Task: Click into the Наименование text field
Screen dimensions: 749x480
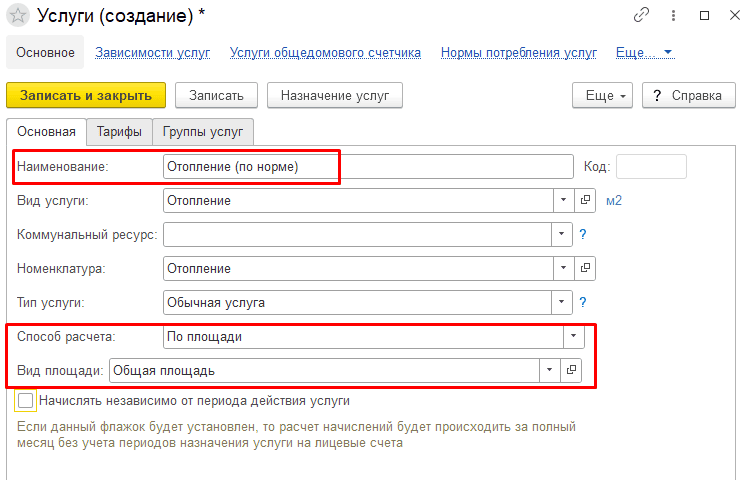Action: tap(368, 166)
